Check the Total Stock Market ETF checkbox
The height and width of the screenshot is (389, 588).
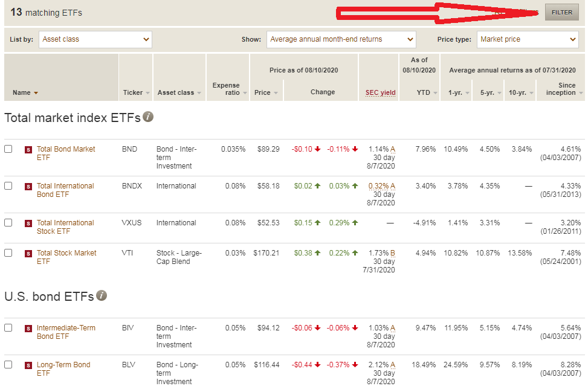[8, 253]
